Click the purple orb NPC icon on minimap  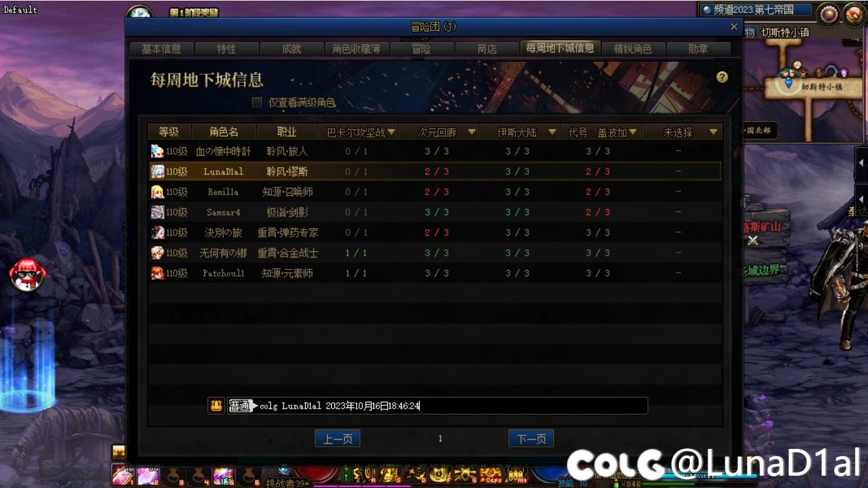click(843, 72)
